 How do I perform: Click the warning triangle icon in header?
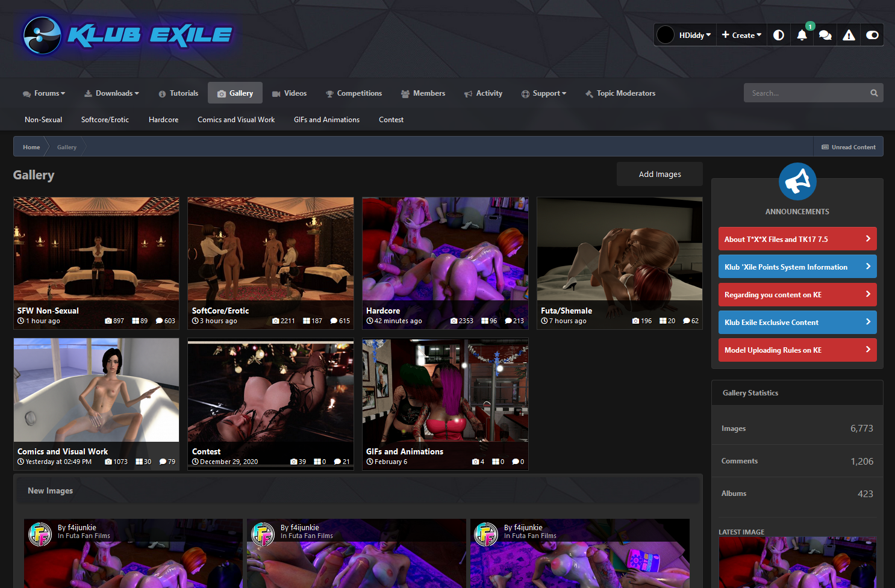(x=849, y=35)
